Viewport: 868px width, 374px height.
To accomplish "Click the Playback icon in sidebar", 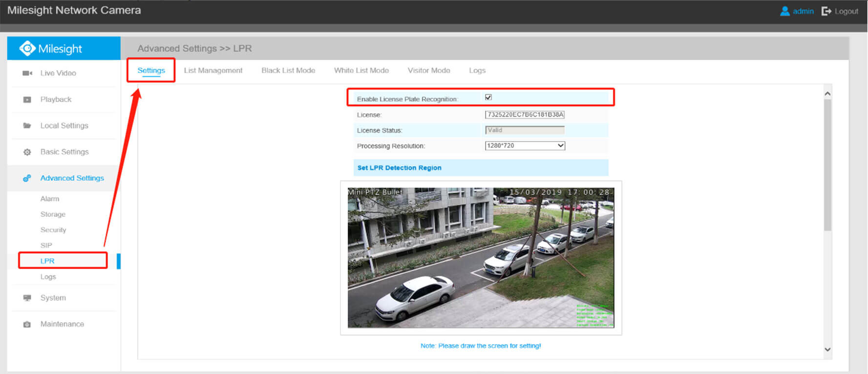I will tap(27, 100).
